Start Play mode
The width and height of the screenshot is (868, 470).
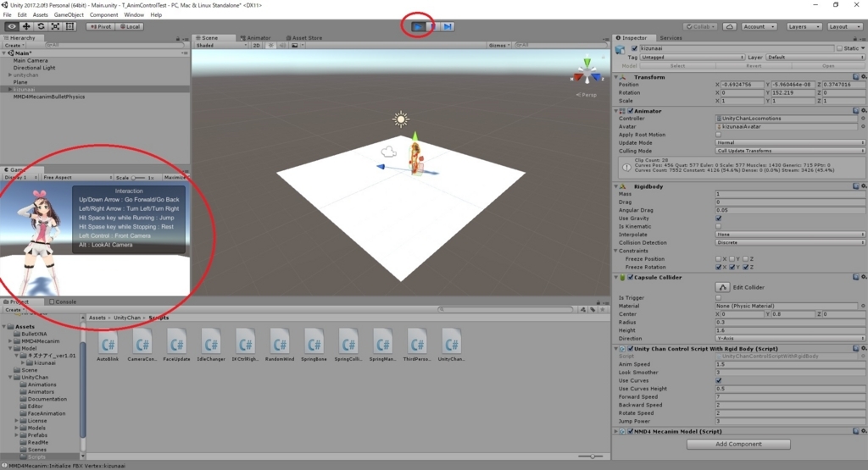coord(418,26)
